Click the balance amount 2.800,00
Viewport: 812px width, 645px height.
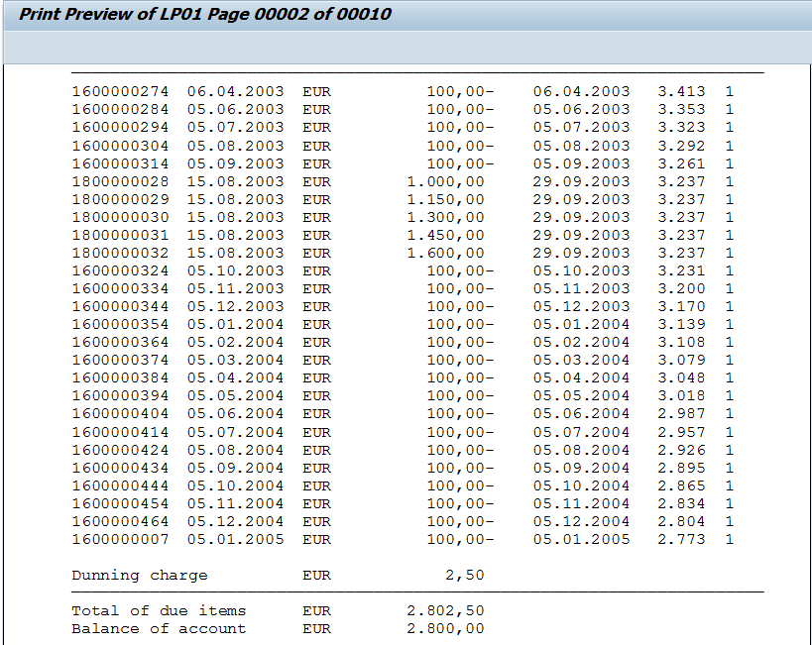443,628
